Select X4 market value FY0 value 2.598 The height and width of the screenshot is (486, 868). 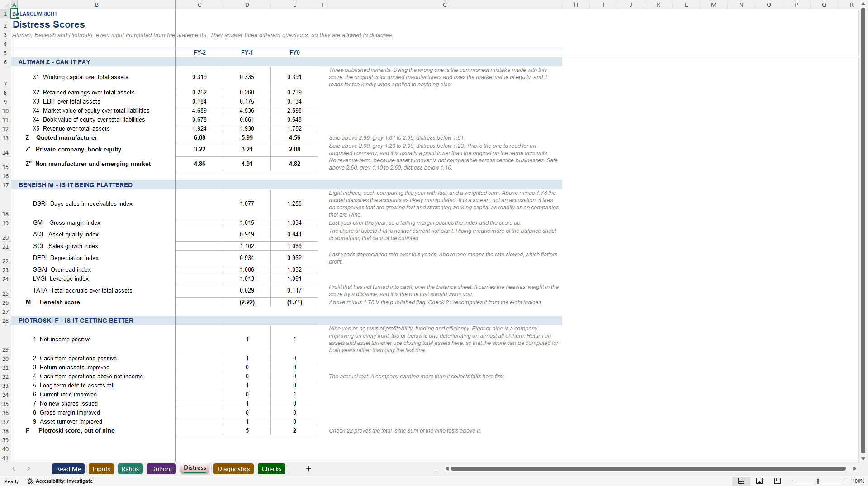point(294,111)
